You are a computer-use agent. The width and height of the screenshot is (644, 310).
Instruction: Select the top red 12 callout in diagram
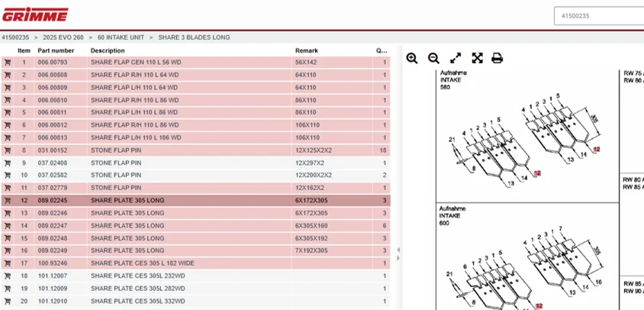click(597, 149)
